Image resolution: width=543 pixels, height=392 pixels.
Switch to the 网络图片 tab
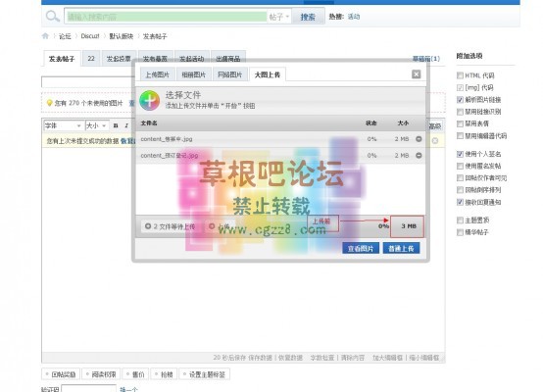[x=230, y=74]
